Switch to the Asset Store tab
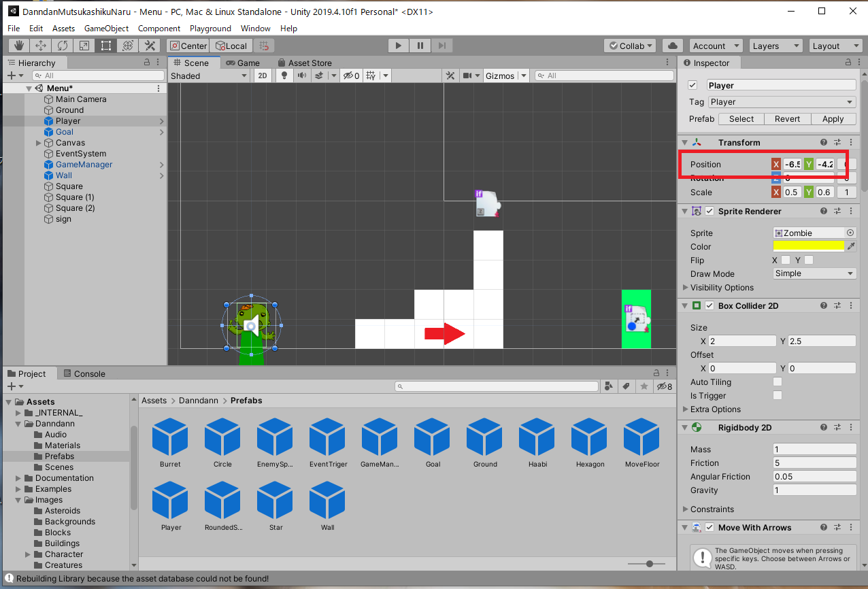 [305, 63]
